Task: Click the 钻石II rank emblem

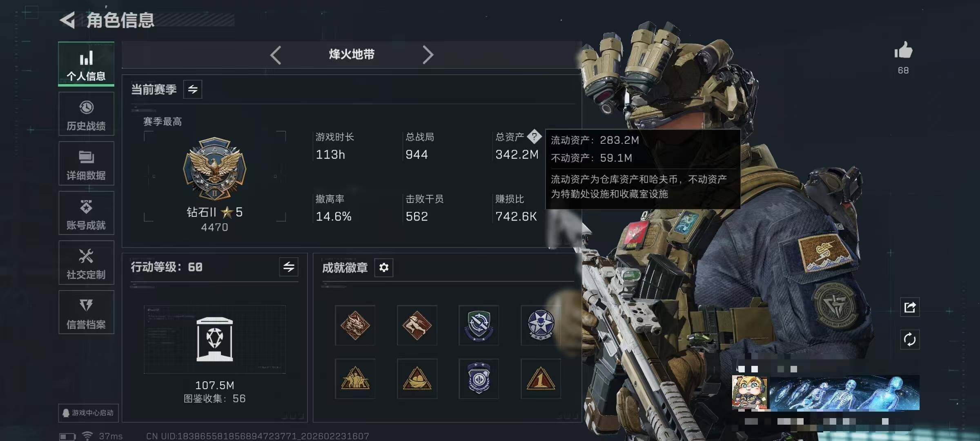Action: [215, 168]
